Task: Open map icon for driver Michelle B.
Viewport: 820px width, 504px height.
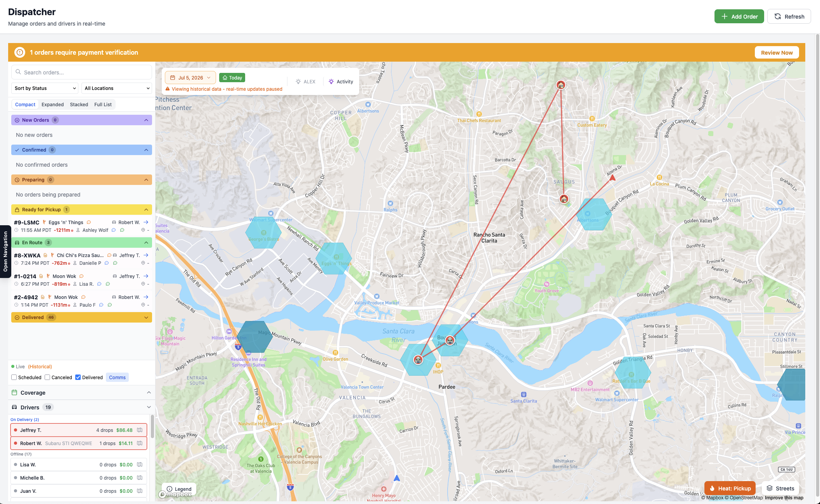Action: 140,478
